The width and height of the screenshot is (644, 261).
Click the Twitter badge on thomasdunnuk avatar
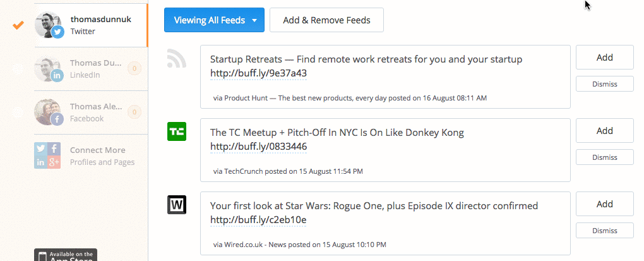click(58, 32)
